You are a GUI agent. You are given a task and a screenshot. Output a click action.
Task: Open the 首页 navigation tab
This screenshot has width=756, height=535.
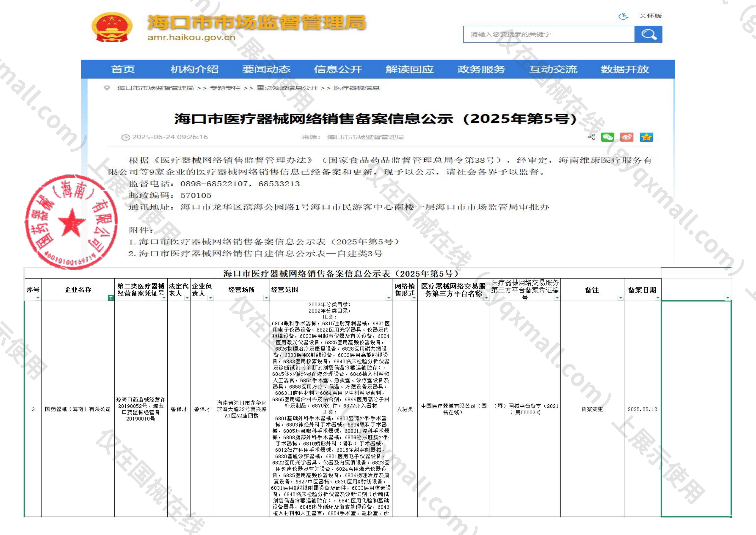(x=123, y=69)
